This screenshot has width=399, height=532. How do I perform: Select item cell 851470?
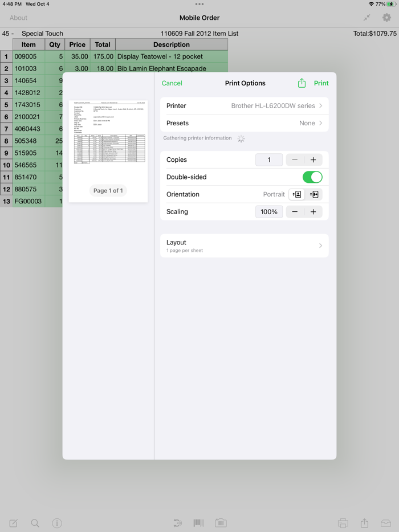[x=28, y=177]
